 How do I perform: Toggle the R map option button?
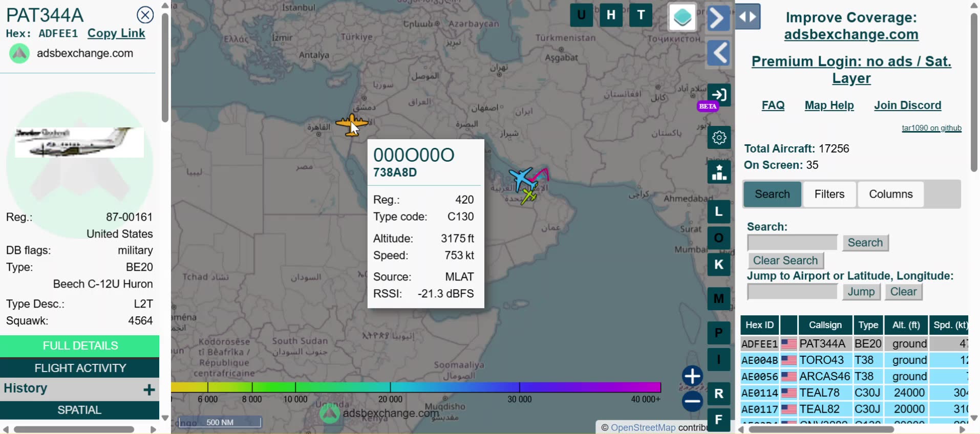tap(719, 394)
